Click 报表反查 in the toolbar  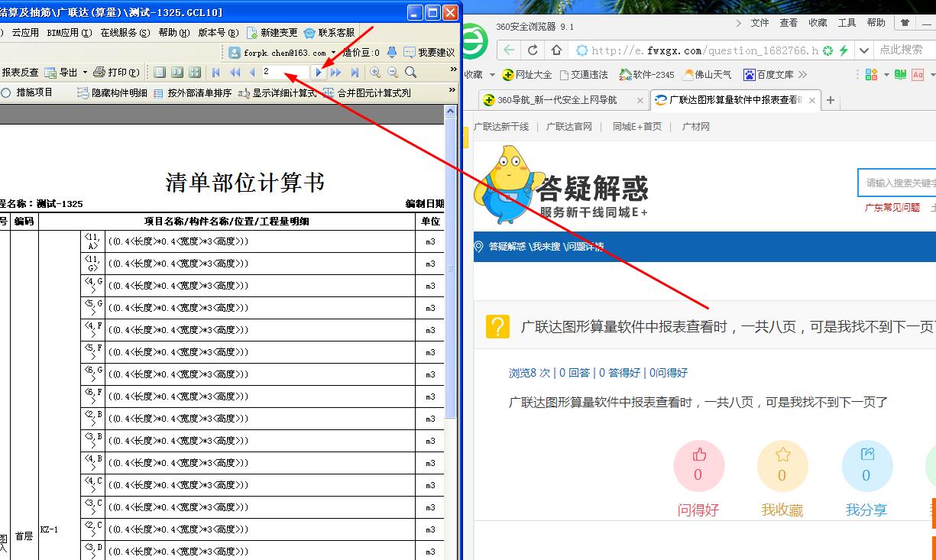tap(20, 73)
